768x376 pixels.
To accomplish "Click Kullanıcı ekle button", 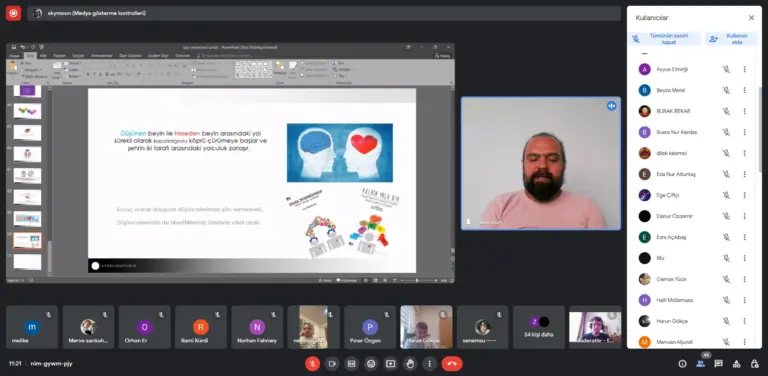I will coord(731,39).
